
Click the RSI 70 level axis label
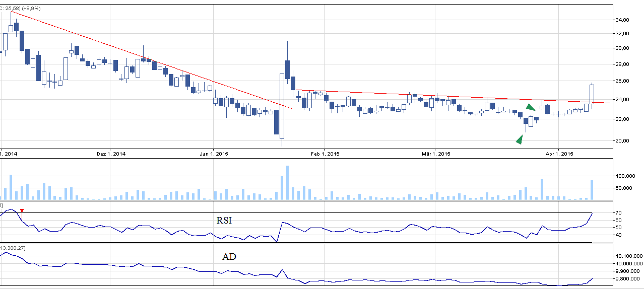coord(619,213)
